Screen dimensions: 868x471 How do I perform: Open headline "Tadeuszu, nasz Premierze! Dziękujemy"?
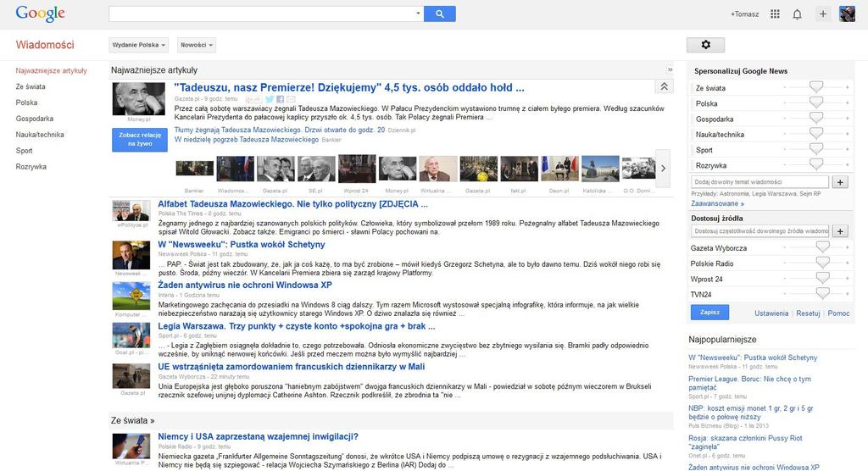tap(349, 87)
